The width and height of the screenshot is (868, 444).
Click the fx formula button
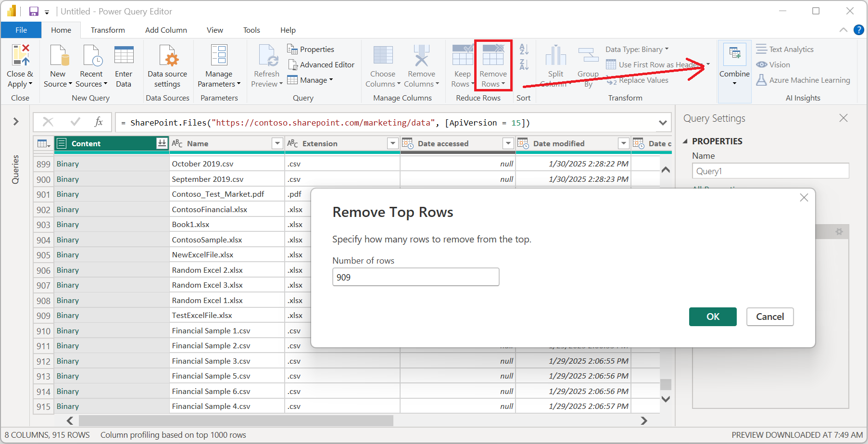(99, 122)
